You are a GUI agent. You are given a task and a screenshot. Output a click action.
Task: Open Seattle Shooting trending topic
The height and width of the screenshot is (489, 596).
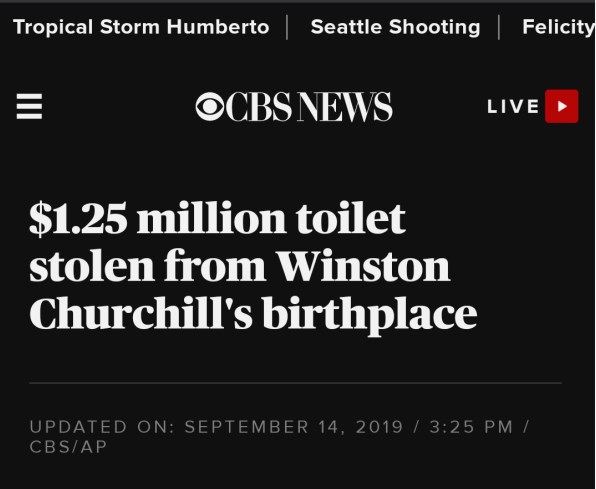click(x=395, y=27)
